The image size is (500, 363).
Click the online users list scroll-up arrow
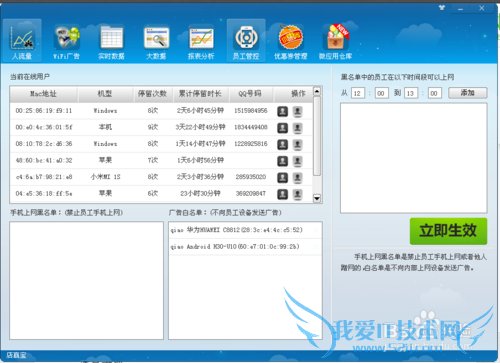pos(317,91)
